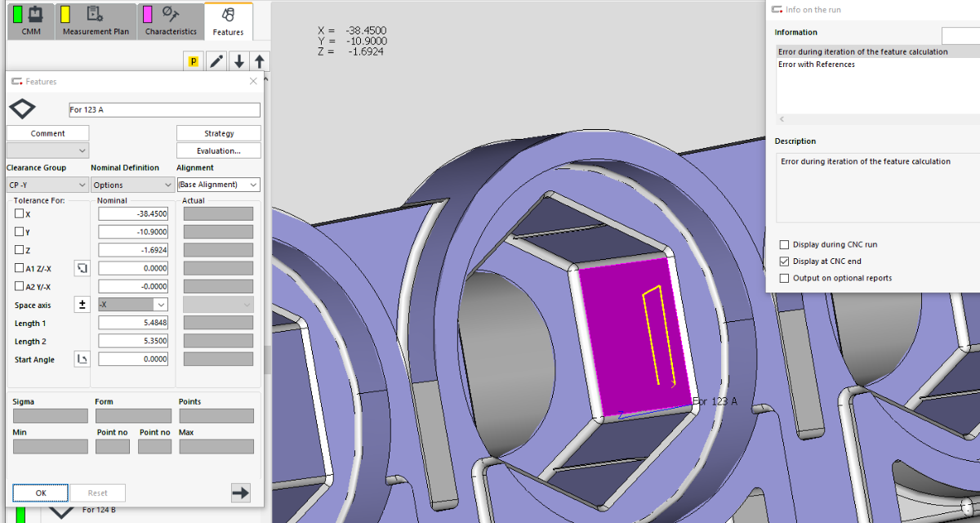Click the move down arrow icon
The height and width of the screenshot is (523, 980).
point(238,61)
